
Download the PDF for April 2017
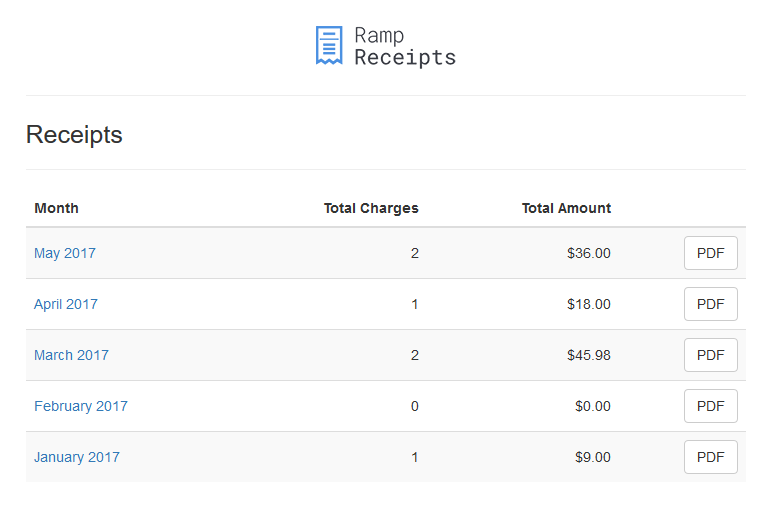[711, 304]
